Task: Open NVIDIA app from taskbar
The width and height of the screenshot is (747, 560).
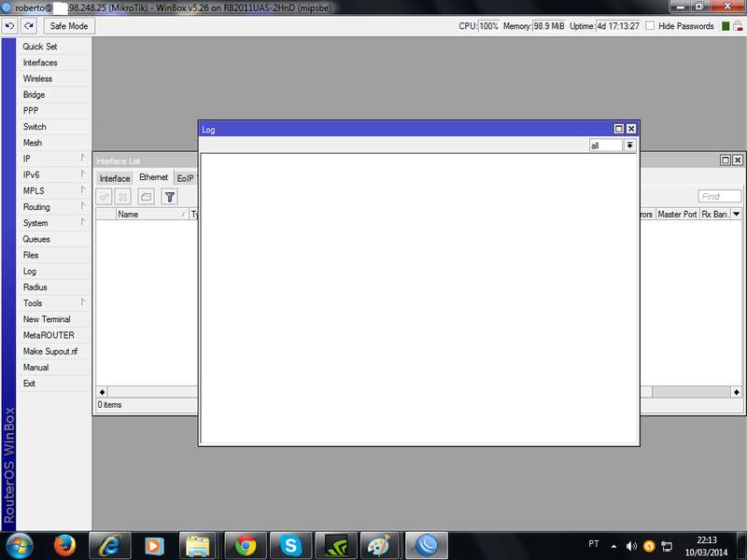Action: coord(336,546)
